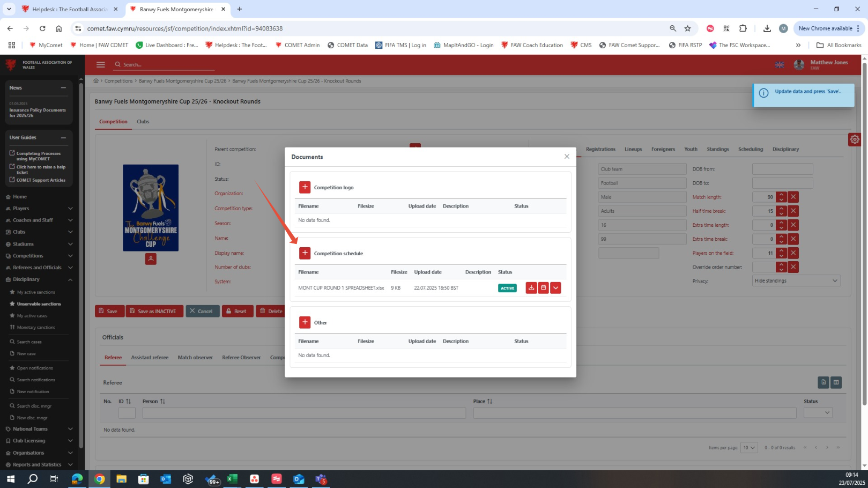The image size is (868, 488).
Task: Add a Competition logo document
Action: [x=305, y=187]
